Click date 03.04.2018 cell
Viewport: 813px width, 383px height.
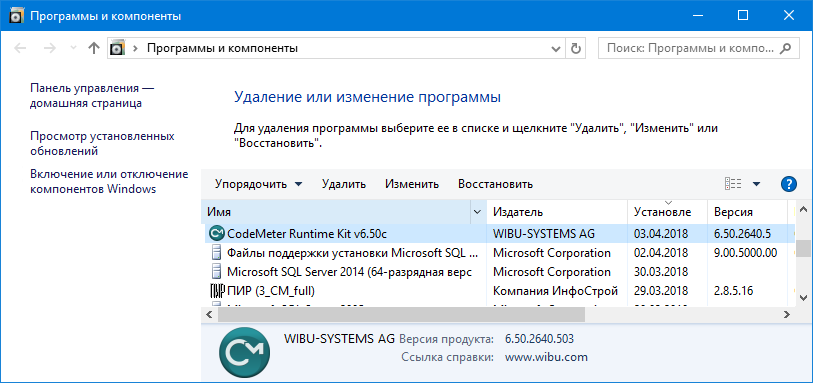point(661,234)
